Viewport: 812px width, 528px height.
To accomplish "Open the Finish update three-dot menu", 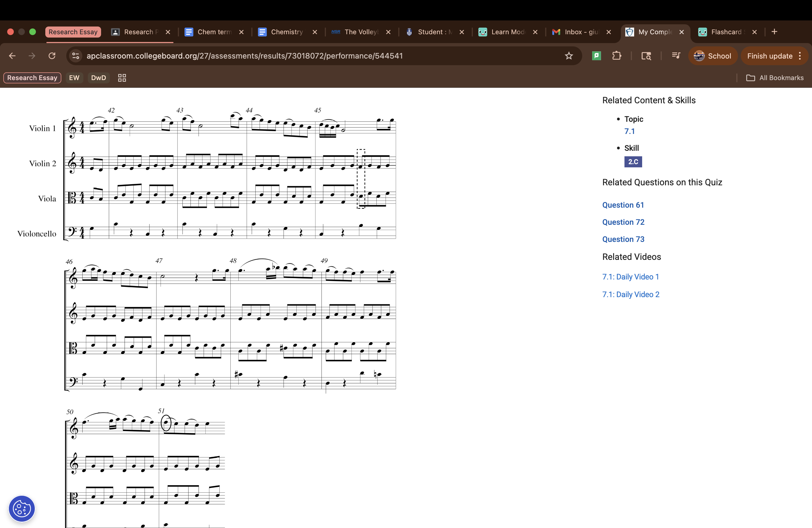I will 800,56.
